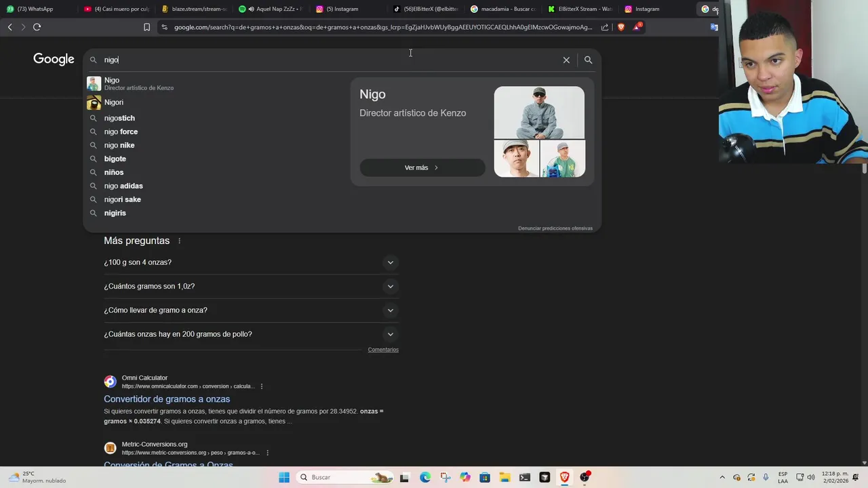Bookmark this page using the bookmark icon
Viewport: 868px width, 488px height.
[x=146, y=27]
